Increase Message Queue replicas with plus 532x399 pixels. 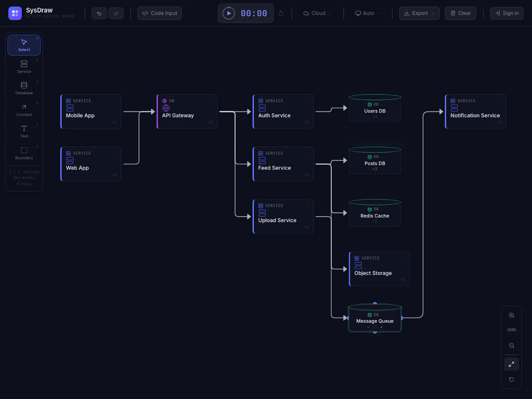click(x=381, y=327)
